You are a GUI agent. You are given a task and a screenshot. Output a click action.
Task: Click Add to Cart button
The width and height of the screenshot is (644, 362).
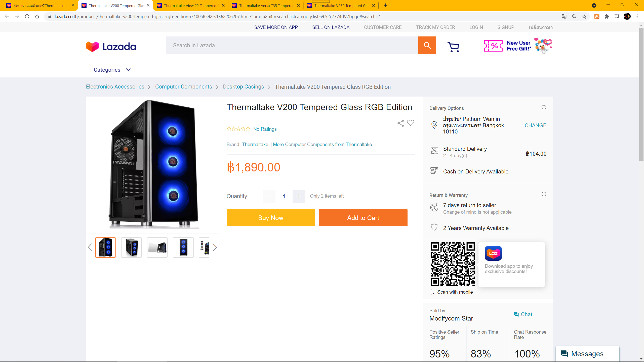coord(363,218)
